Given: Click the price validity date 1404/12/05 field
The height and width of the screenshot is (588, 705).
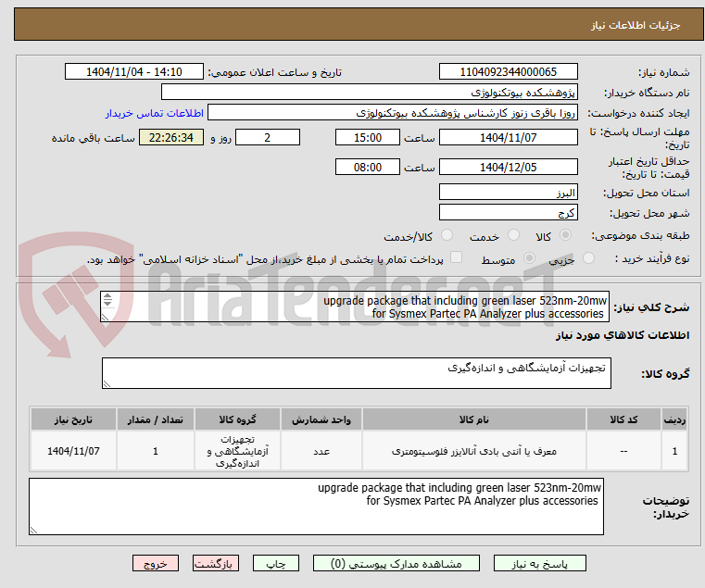Looking at the screenshot, I should [x=508, y=167].
